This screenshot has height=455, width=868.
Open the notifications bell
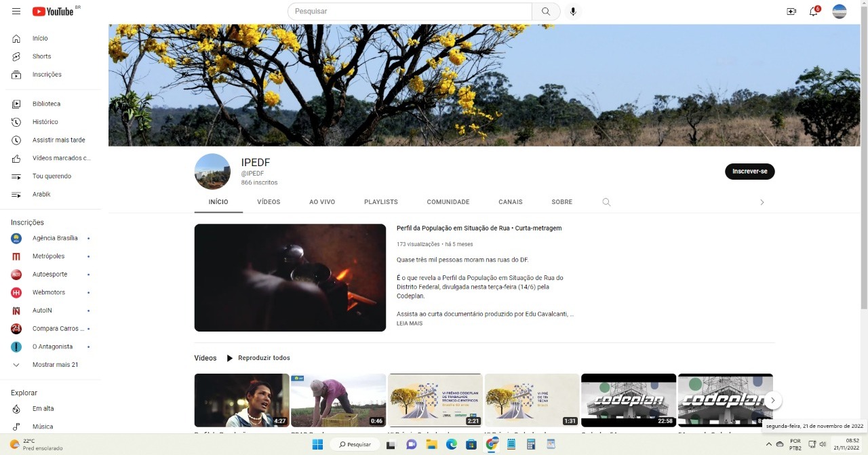pyautogui.click(x=813, y=12)
